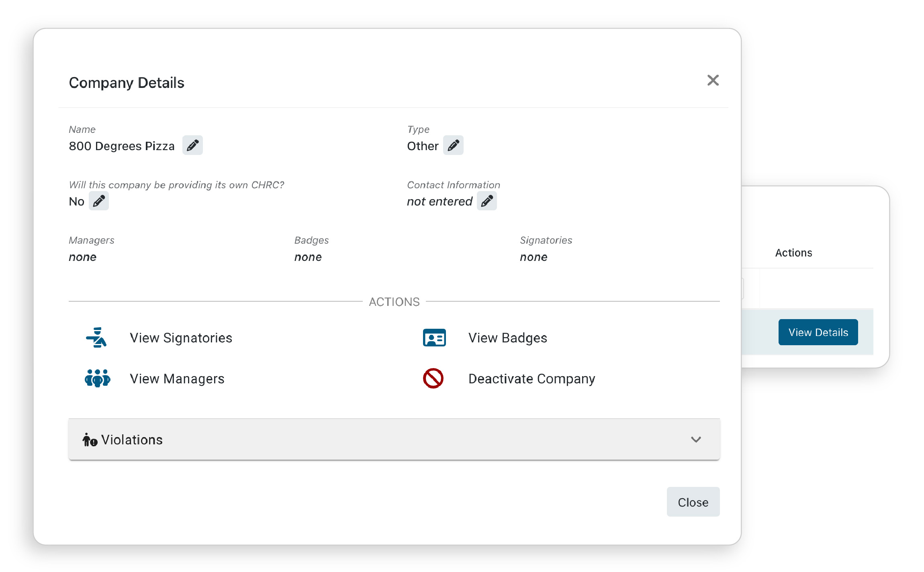Open View Signatories action
The image size is (924, 572).
(181, 338)
